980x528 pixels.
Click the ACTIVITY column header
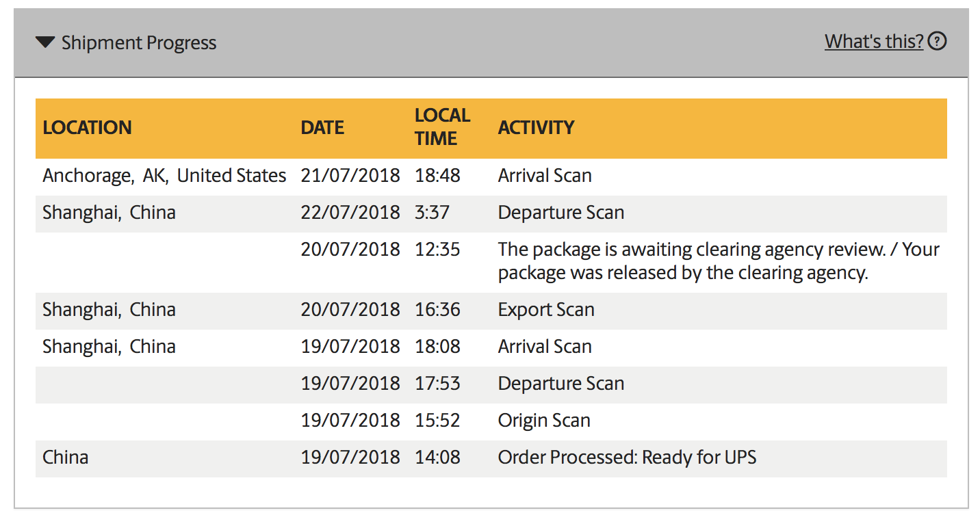pyautogui.click(x=536, y=128)
